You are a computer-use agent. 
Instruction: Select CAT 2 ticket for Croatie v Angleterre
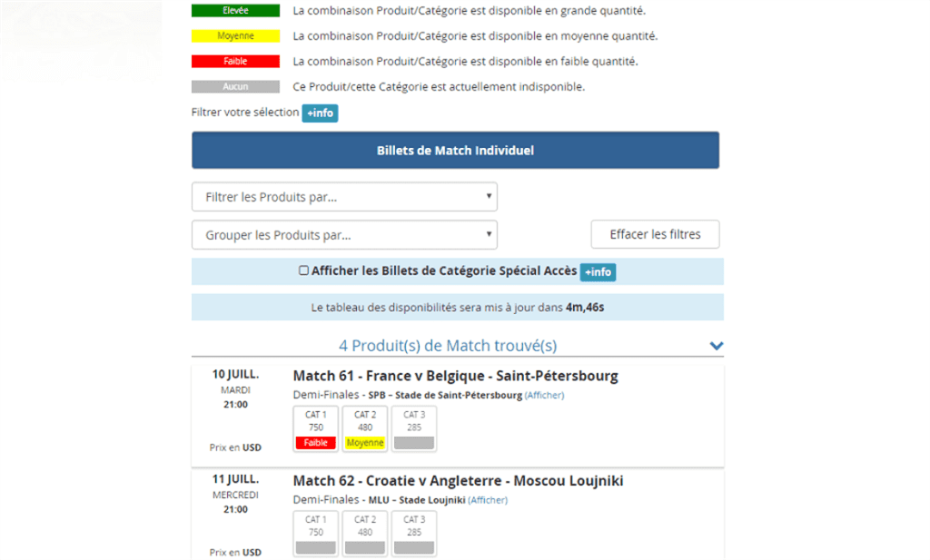365,534
